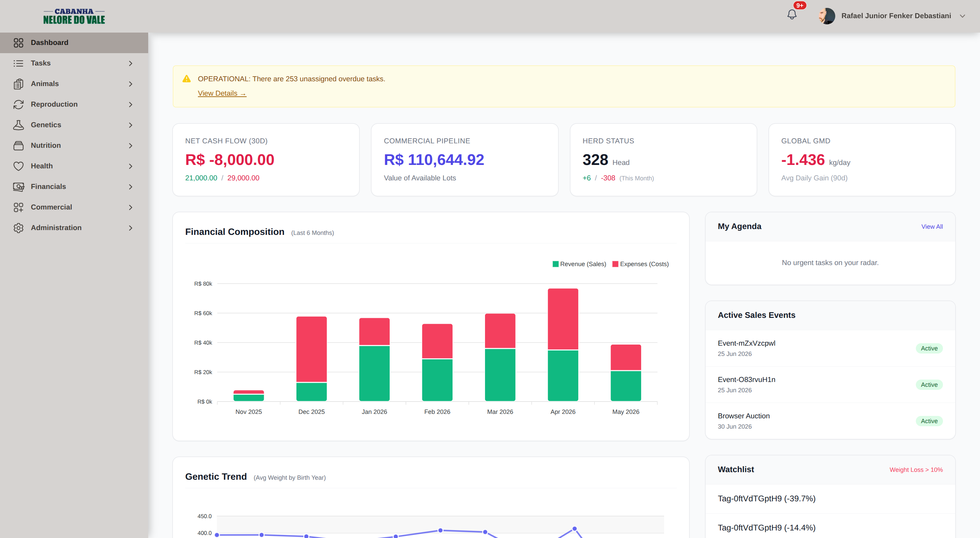This screenshot has width=980, height=538.
Task: Click the Cabanha Nelore do Vale logo
Action: 74,16
